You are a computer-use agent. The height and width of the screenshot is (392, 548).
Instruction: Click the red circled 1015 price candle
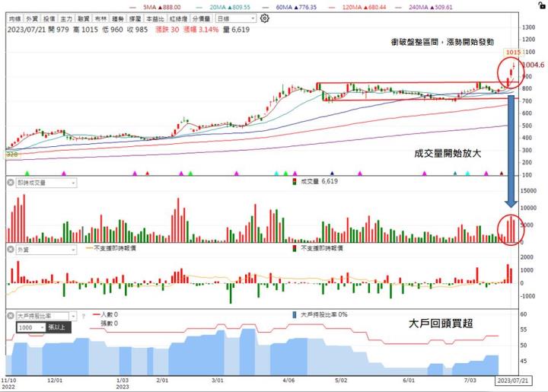[512, 71]
